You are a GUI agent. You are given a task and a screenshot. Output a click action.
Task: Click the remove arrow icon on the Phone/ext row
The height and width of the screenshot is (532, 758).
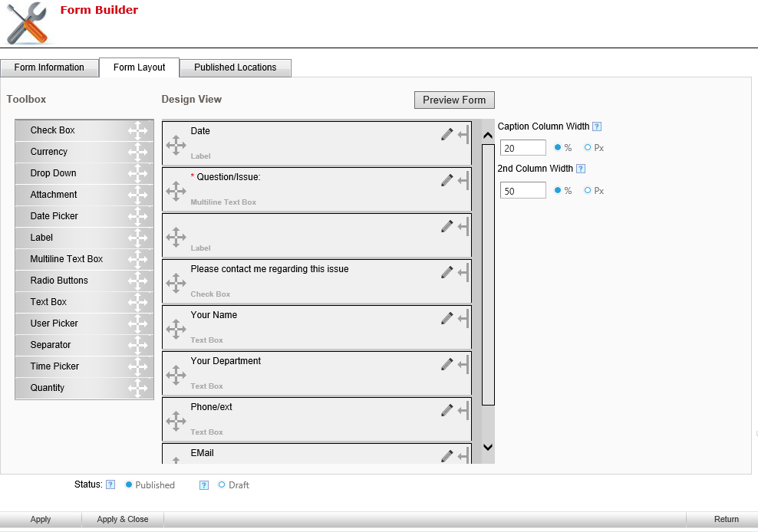[463, 411]
